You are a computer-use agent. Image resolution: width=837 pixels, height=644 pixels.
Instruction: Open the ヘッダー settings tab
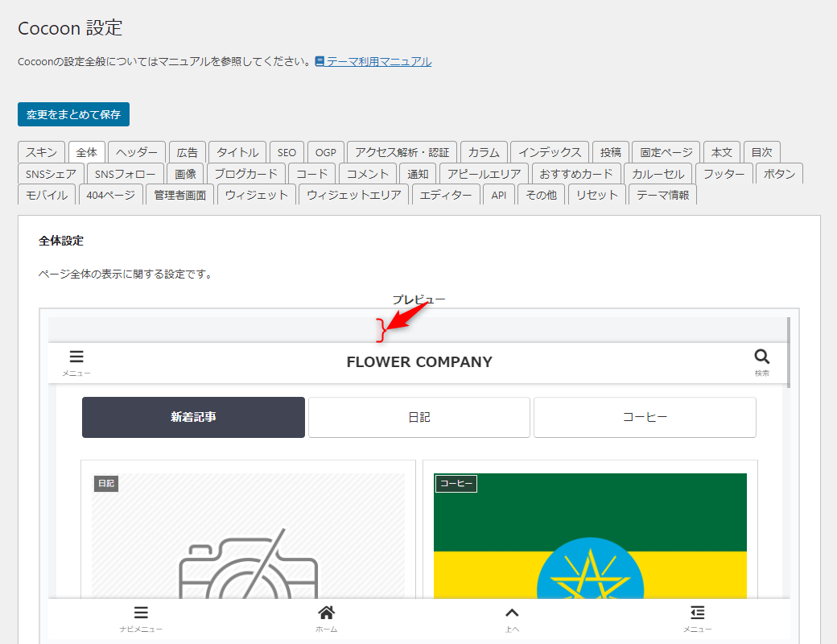coord(137,152)
